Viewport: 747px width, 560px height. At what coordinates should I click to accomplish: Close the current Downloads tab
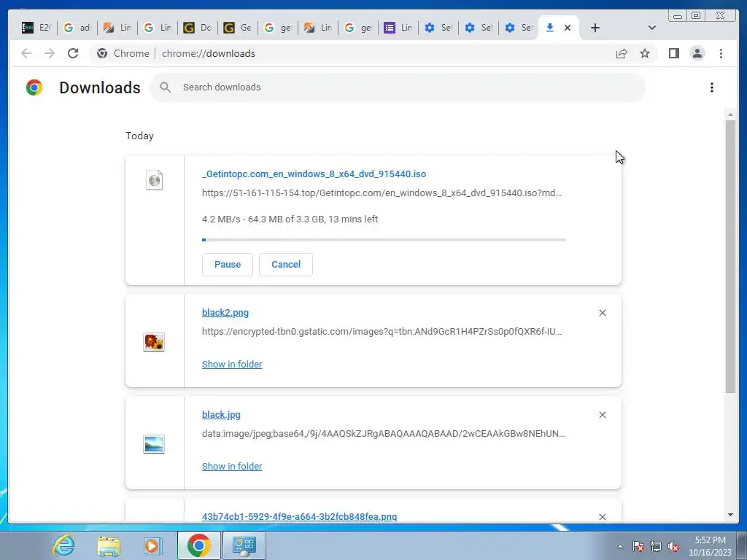pyautogui.click(x=568, y=28)
